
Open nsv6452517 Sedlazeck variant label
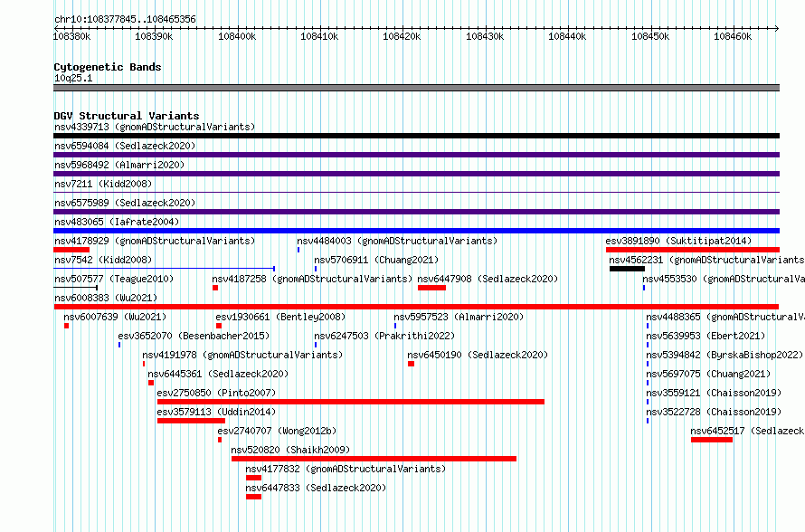click(x=747, y=431)
